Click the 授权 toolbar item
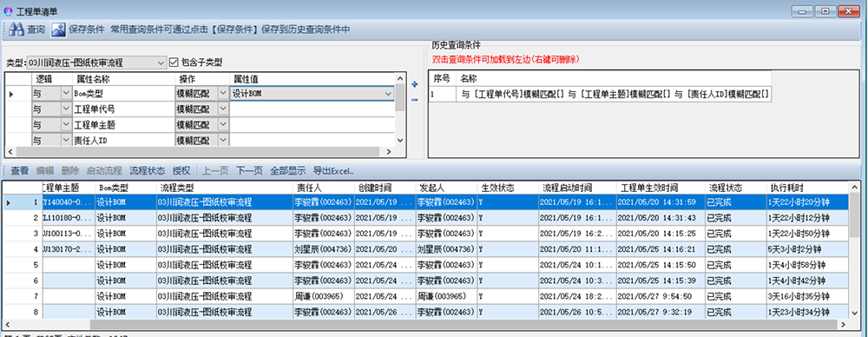Screen dimensions: 868x337 [181, 170]
